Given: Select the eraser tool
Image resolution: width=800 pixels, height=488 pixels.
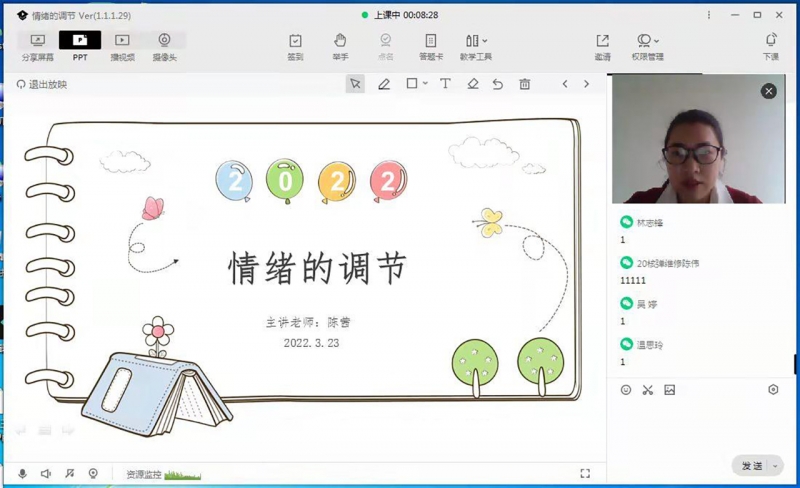Looking at the screenshot, I should point(473,84).
